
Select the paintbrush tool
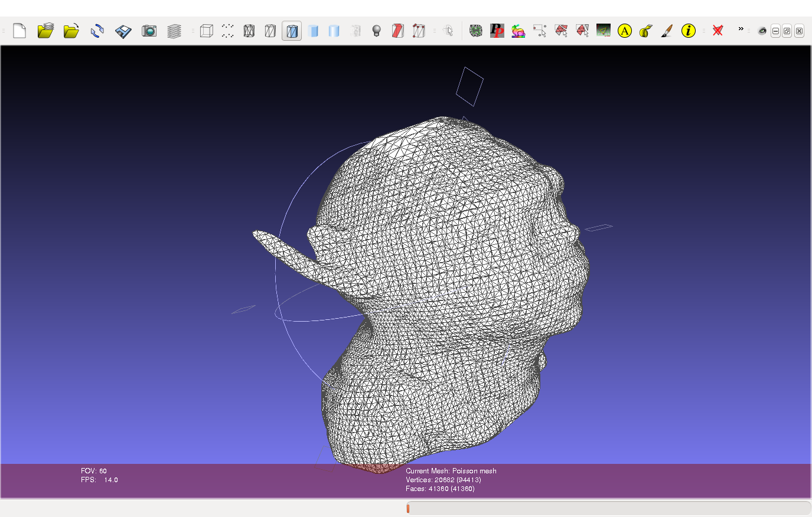click(667, 31)
